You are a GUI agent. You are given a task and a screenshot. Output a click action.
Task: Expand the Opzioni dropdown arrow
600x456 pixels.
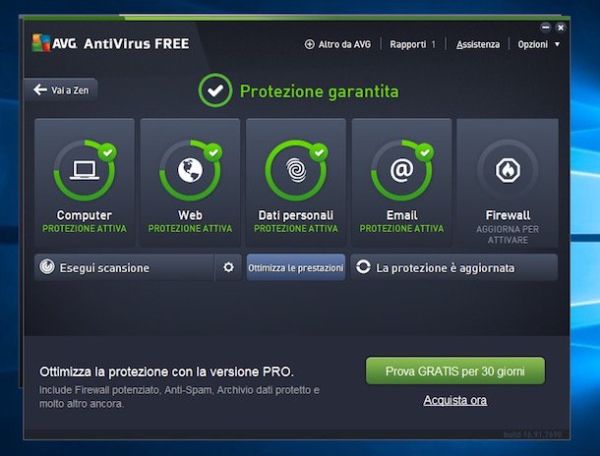557,44
